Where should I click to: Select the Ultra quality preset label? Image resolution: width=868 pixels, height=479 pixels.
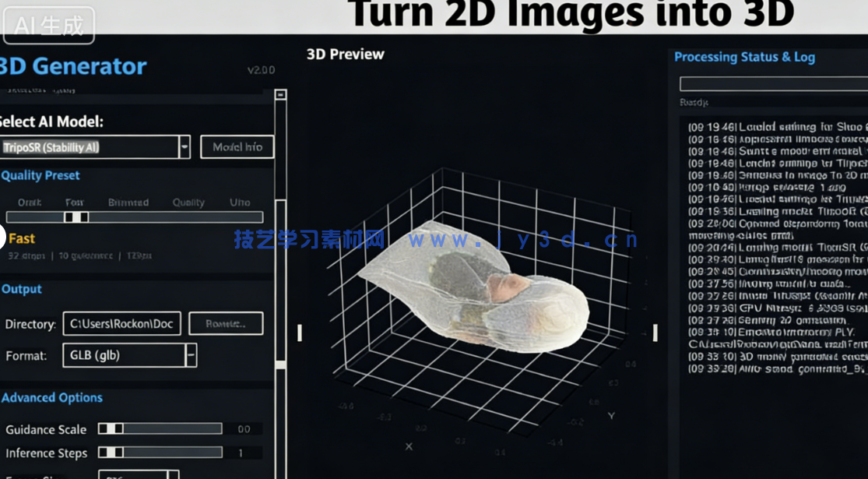tap(240, 202)
